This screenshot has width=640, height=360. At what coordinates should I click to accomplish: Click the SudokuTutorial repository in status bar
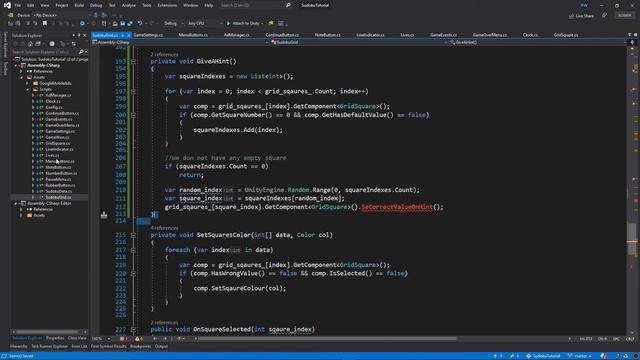[x=543, y=356]
